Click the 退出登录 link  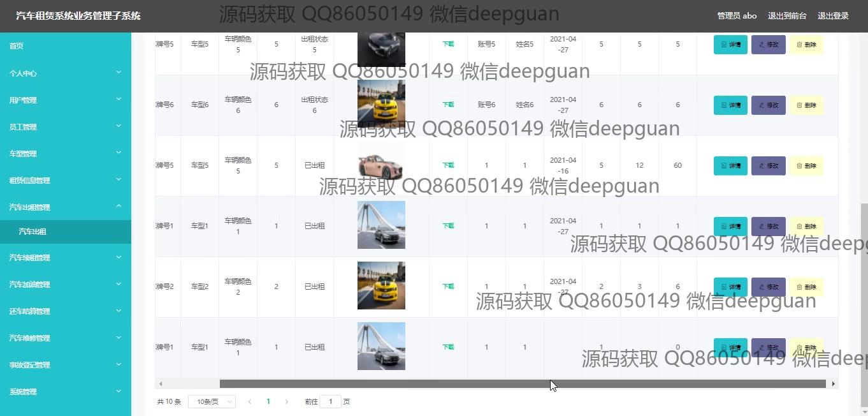833,16
